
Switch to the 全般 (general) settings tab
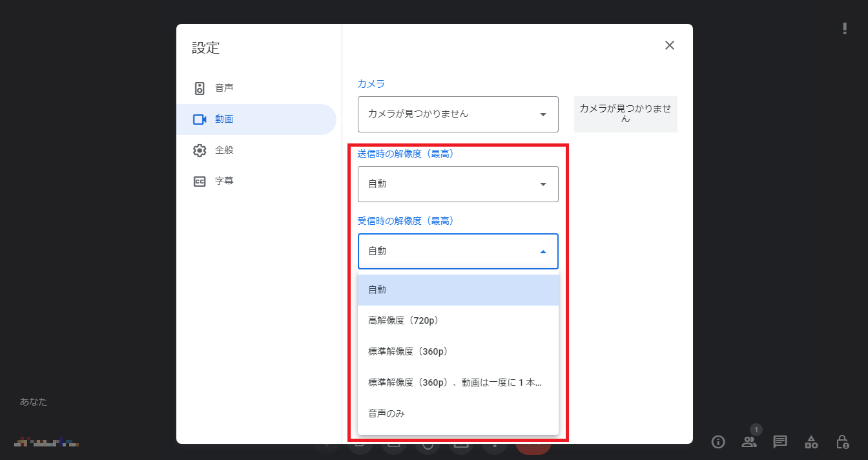coord(223,151)
